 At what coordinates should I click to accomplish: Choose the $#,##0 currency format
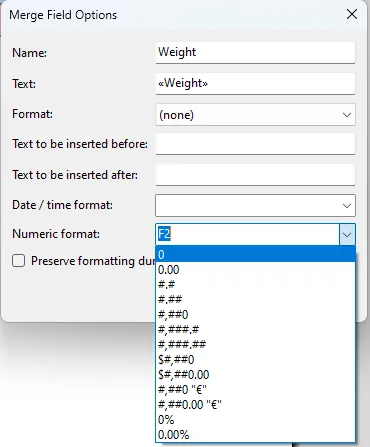coord(255,359)
